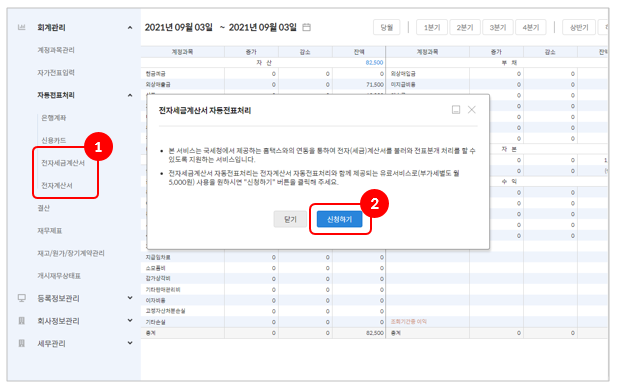Click the 조회기간중 이익 red label
The height and width of the screenshot is (391, 618).
point(409,322)
